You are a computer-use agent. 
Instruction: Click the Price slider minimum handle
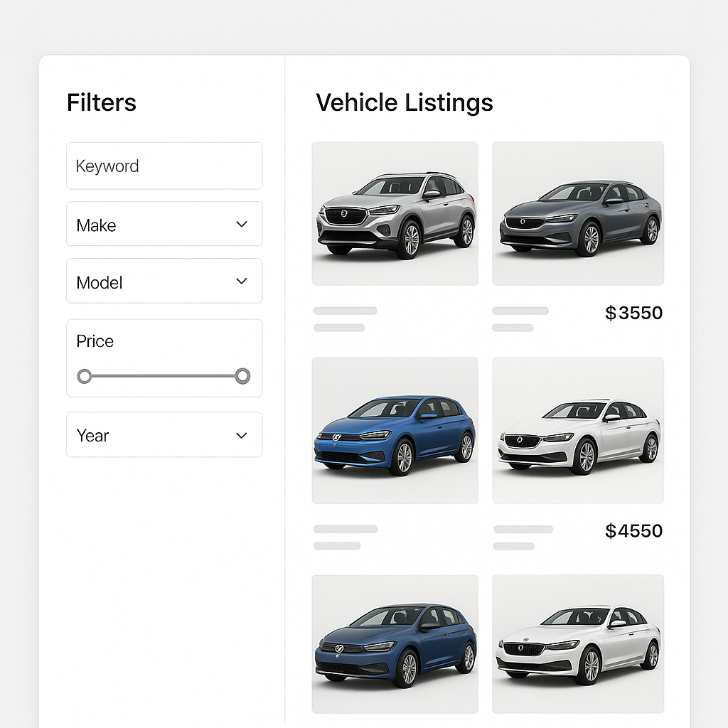point(85,376)
